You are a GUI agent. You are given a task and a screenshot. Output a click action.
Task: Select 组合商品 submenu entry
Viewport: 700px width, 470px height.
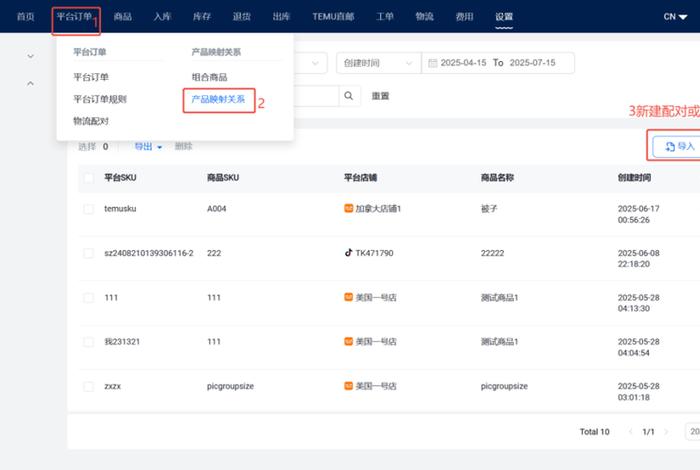pos(209,77)
